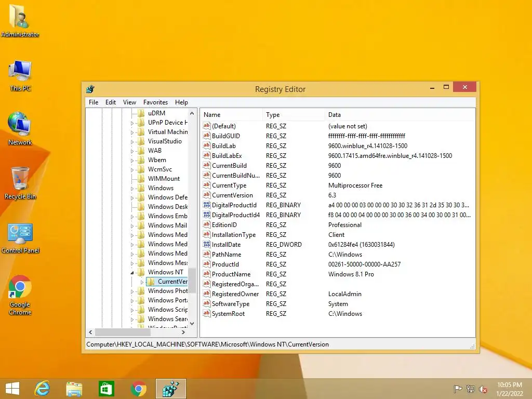The height and width of the screenshot is (399, 532).
Task: Open the Action Center flag tray icon
Action: 458,389
